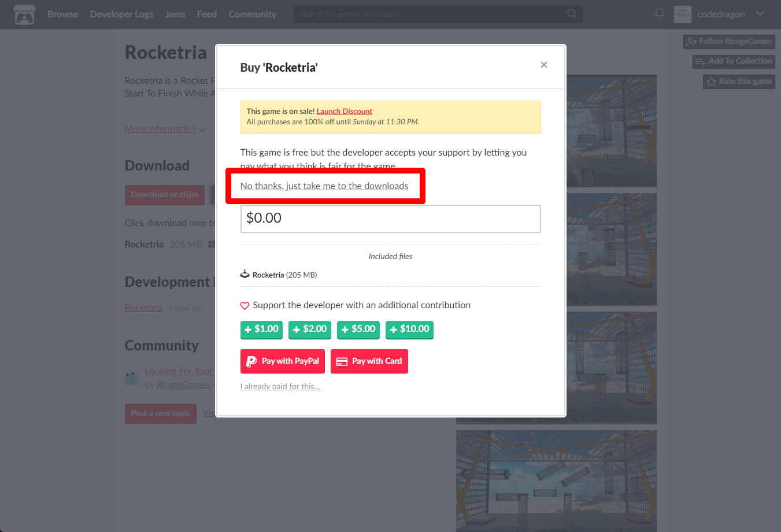Screen dimensions: 781x532
Task: Click Post a new topic button
Action: [161, 413]
